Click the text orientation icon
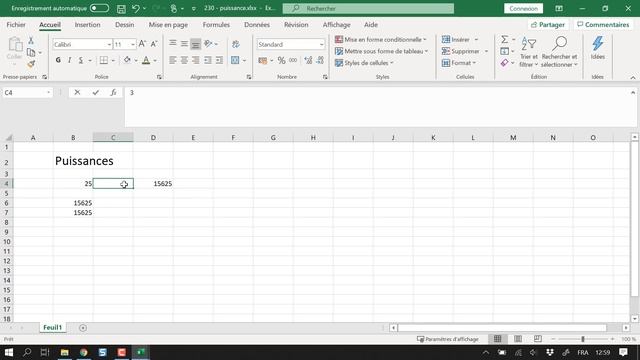The width and height of the screenshot is (640, 360). 208,43
